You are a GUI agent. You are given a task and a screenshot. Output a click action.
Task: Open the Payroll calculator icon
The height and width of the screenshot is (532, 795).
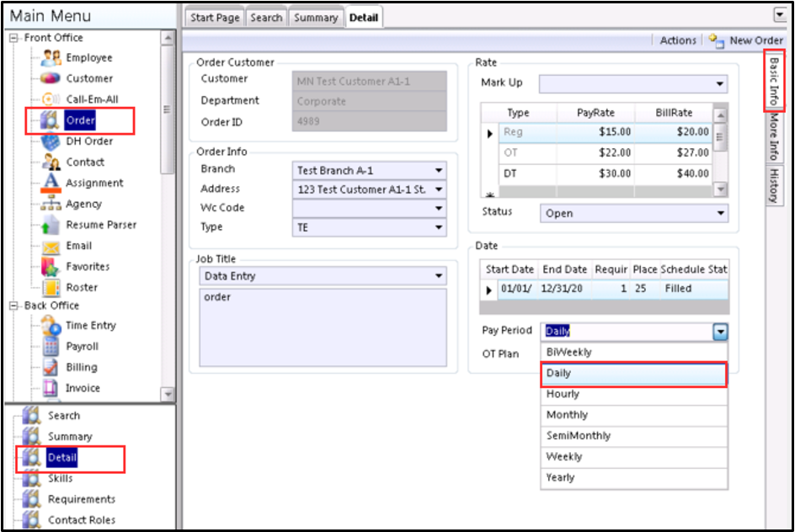(x=51, y=347)
